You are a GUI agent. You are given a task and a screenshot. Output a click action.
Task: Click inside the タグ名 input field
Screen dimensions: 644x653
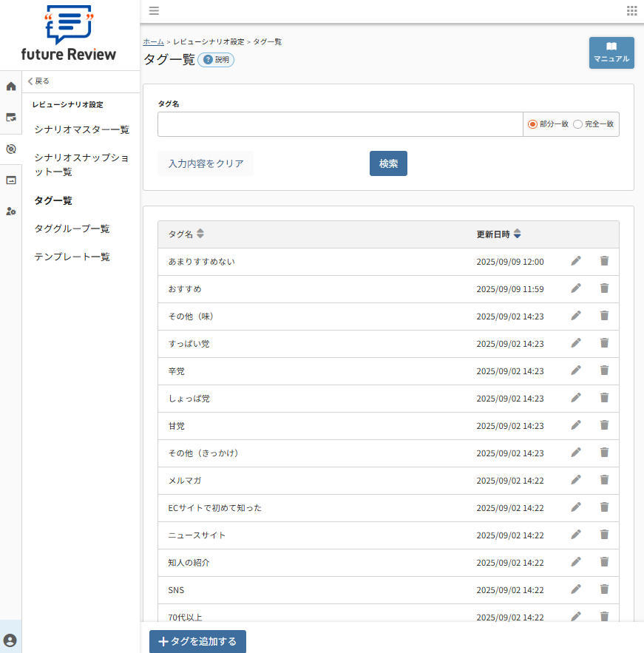coord(339,124)
